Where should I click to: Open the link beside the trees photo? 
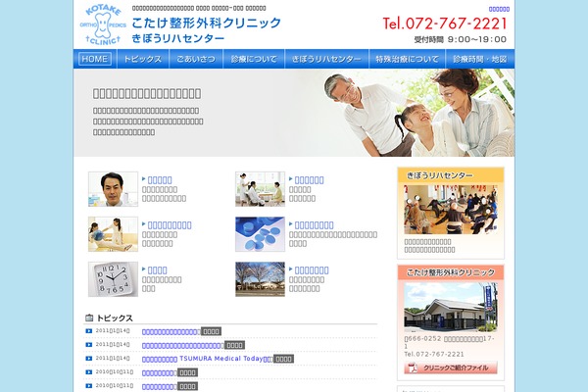[x=312, y=270]
